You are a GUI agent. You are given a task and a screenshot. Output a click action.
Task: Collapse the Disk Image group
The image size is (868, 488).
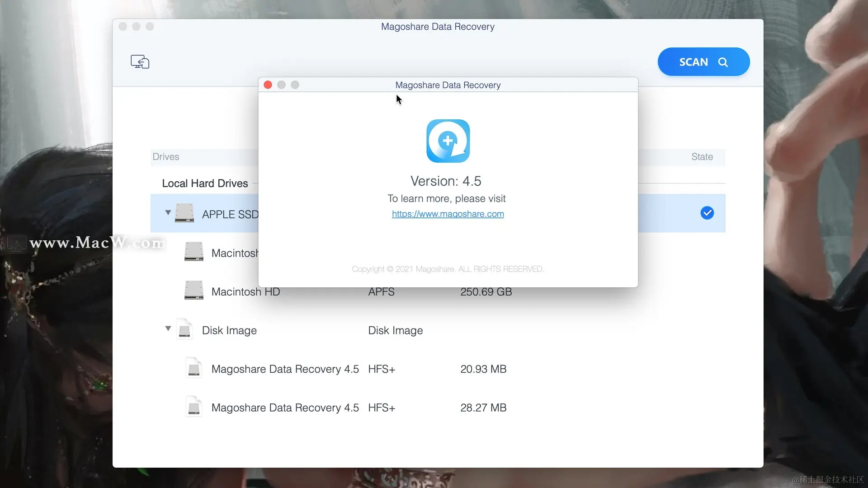click(168, 328)
